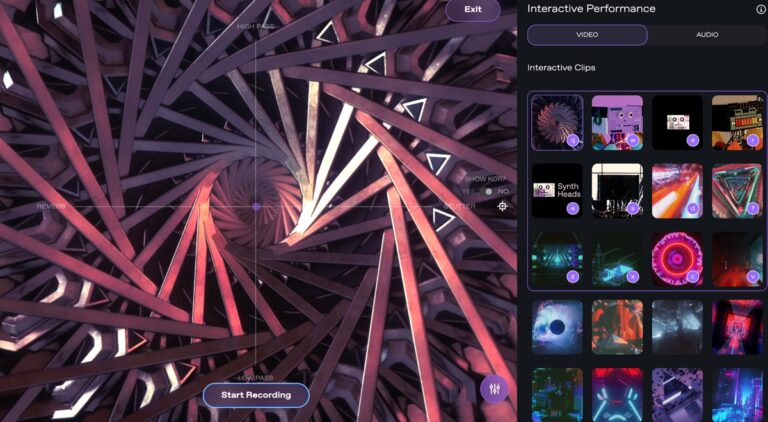768x422 pixels.
Task: Select the spiral clip with Q key
Action: pos(557,122)
